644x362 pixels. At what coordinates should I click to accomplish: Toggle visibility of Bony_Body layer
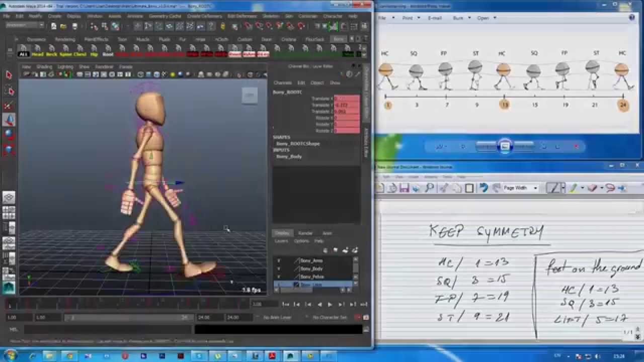[279, 268]
